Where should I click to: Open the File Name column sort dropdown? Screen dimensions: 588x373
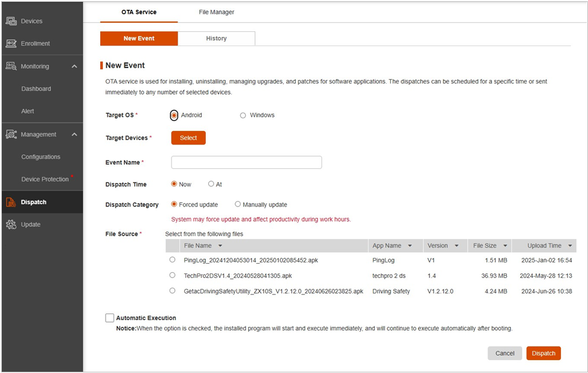(220, 246)
